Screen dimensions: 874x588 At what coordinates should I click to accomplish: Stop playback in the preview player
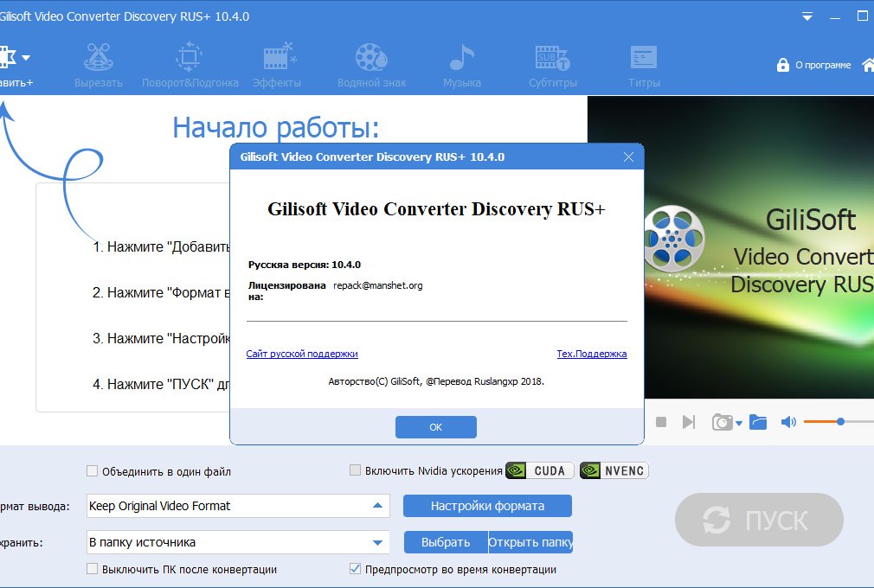pos(661,422)
